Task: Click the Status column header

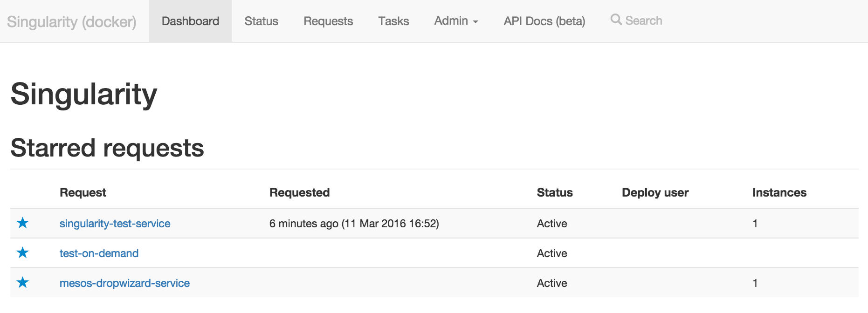Action: [555, 192]
